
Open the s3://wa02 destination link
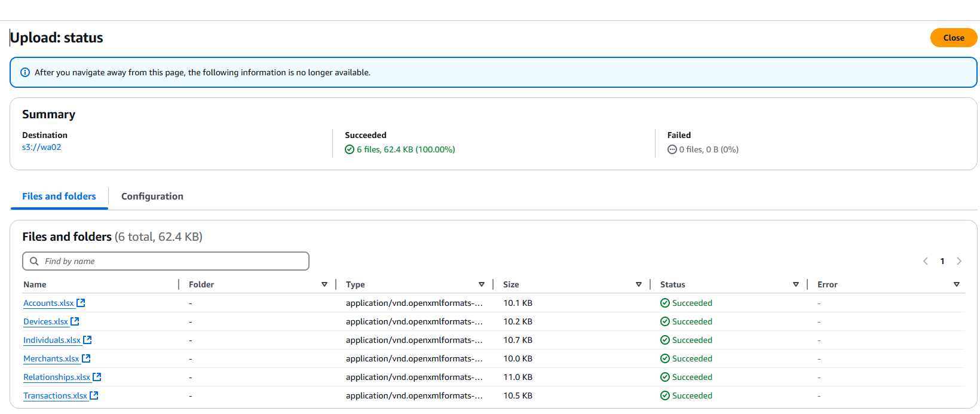click(x=42, y=147)
